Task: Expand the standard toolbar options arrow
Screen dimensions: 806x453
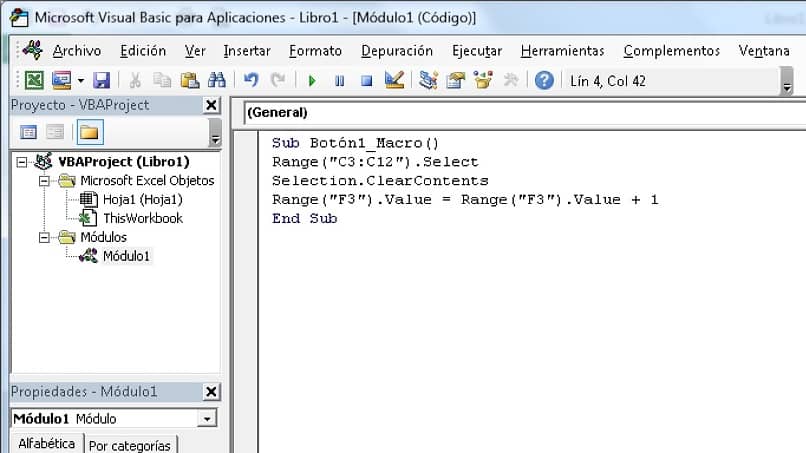Action: coord(786,81)
